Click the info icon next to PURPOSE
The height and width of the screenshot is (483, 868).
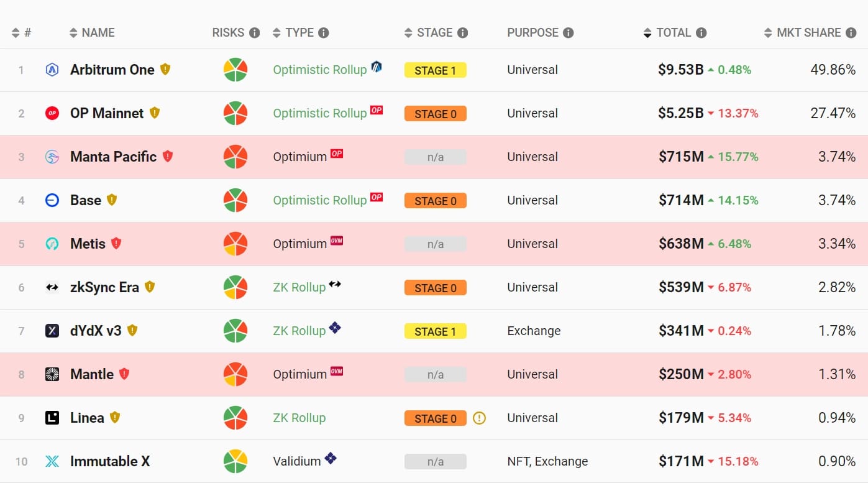568,33
